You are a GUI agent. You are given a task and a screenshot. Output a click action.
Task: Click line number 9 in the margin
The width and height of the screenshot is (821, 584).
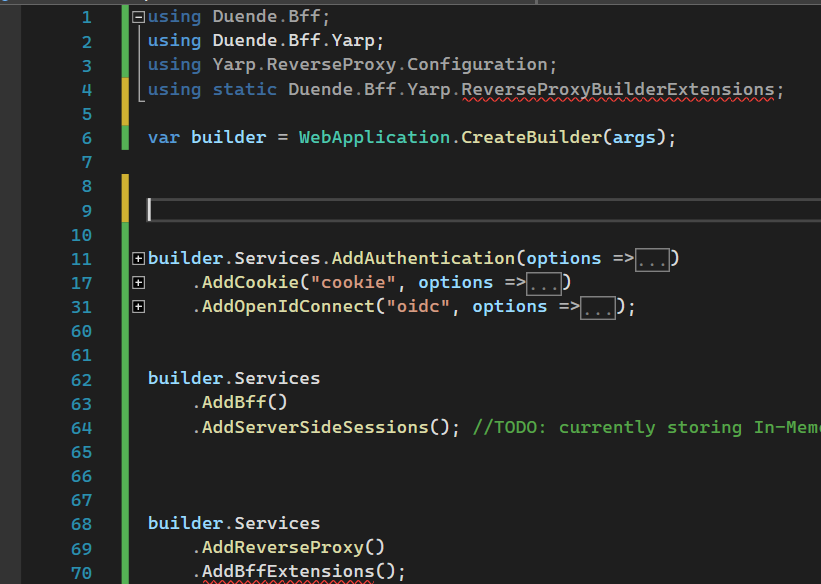87,211
